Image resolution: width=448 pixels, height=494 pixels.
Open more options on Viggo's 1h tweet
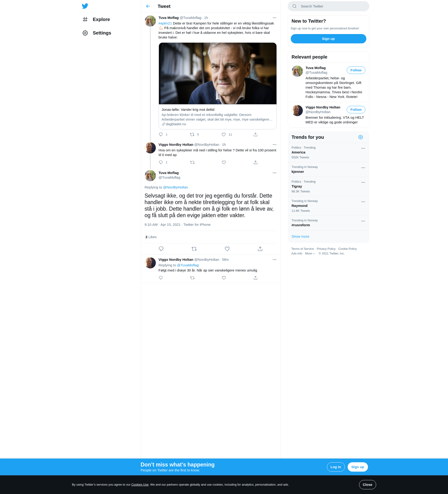tap(274, 145)
